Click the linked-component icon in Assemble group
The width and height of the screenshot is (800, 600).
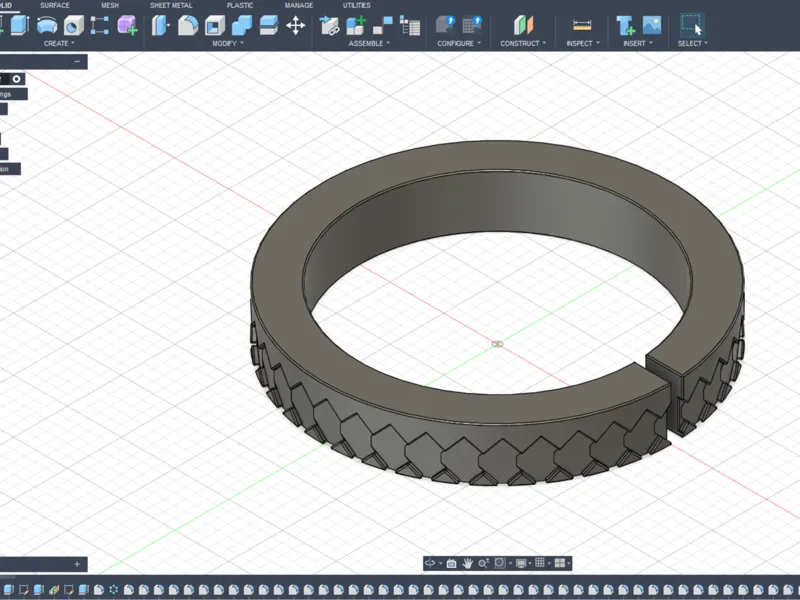tap(329, 26)
